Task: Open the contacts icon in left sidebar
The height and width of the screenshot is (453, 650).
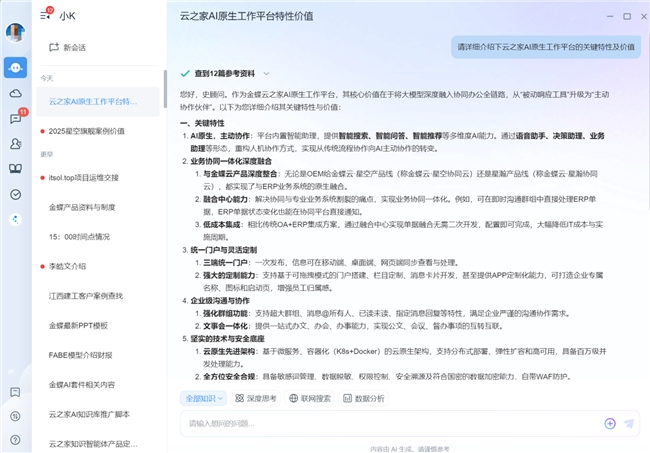Action: click(15, 143)
